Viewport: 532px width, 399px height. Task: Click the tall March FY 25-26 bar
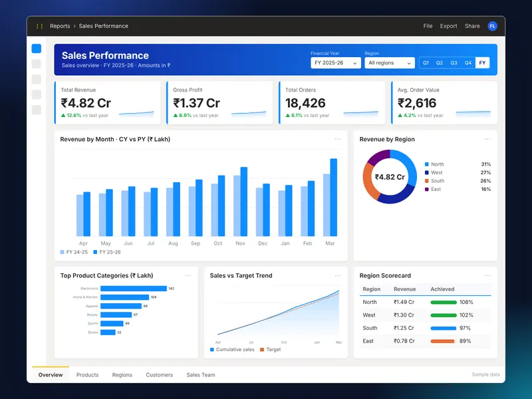click(x=334, y=198)
